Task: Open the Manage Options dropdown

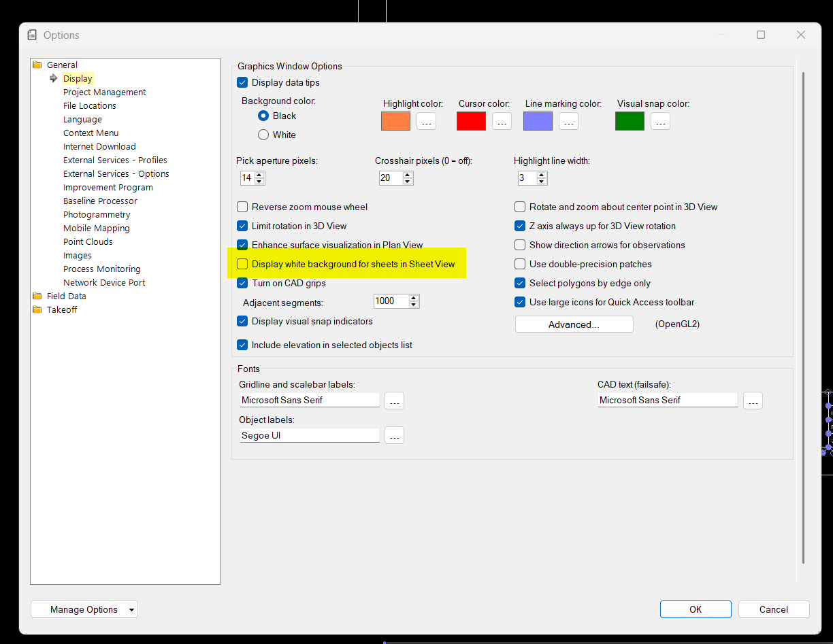Action: (84, 609)
